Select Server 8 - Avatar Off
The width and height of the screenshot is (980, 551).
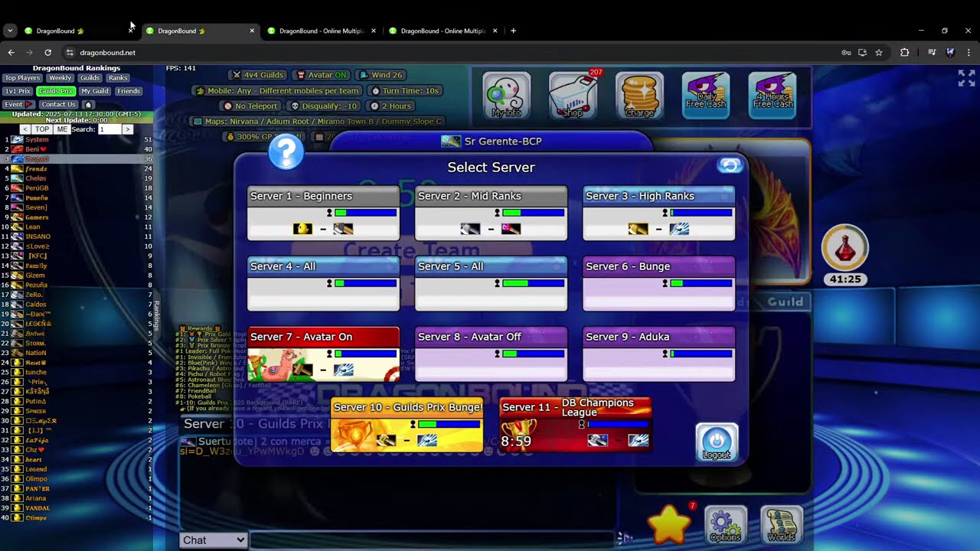(491, 354)
